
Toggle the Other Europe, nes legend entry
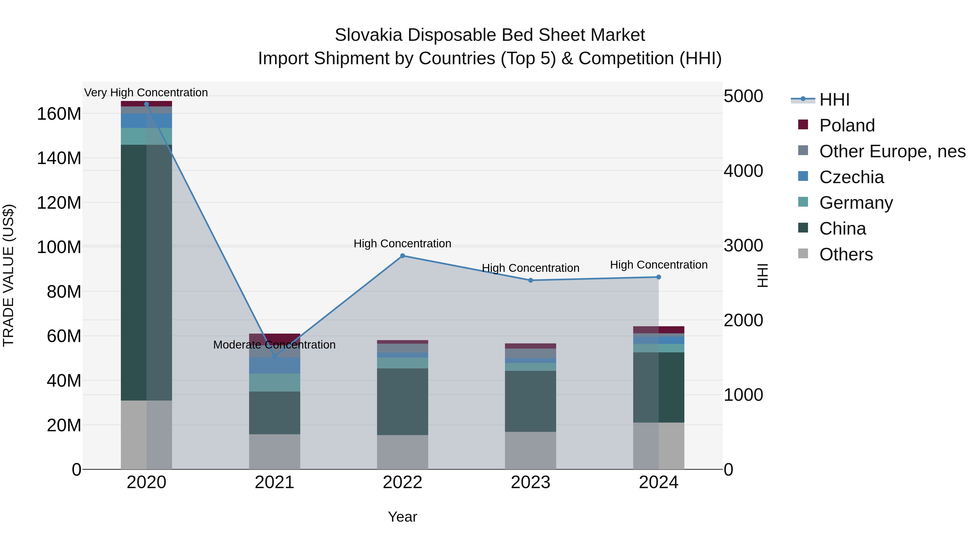(x=882, y=151)
